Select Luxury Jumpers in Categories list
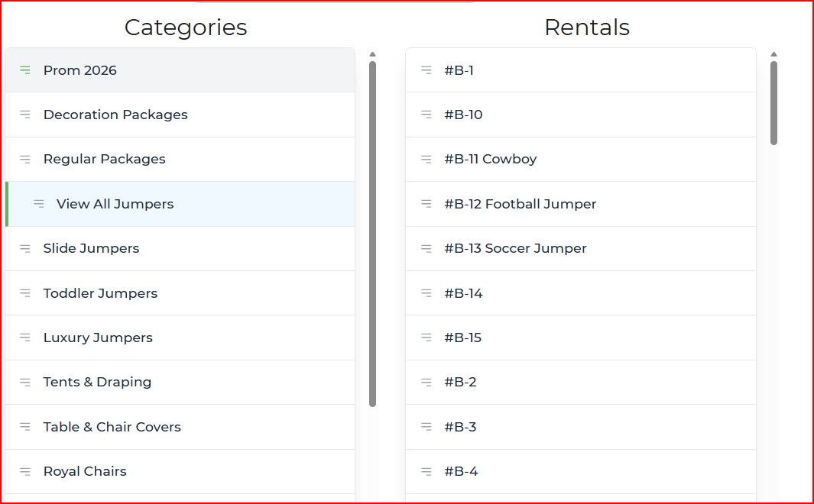The height and width of the screenshot is (504, 814). point(98,338)
